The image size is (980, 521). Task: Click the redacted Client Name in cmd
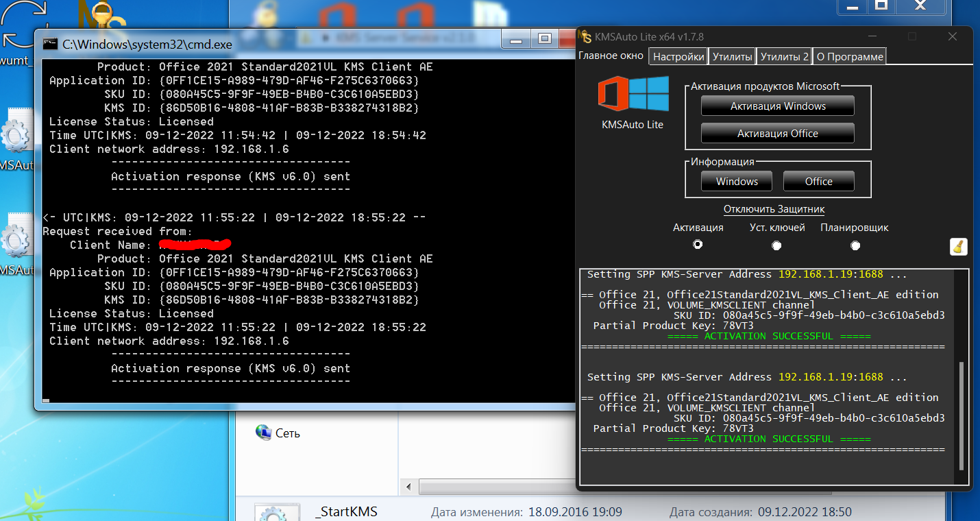click(195, 243)
